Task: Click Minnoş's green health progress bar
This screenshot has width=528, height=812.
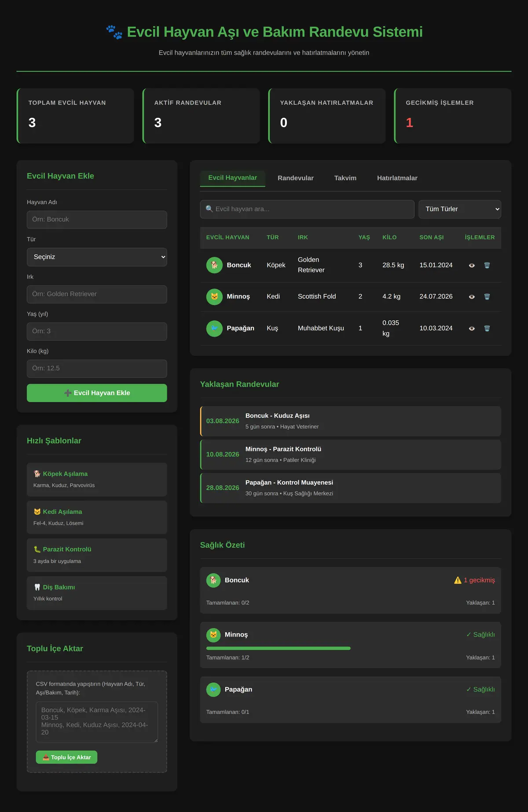Action: (279, 648)
